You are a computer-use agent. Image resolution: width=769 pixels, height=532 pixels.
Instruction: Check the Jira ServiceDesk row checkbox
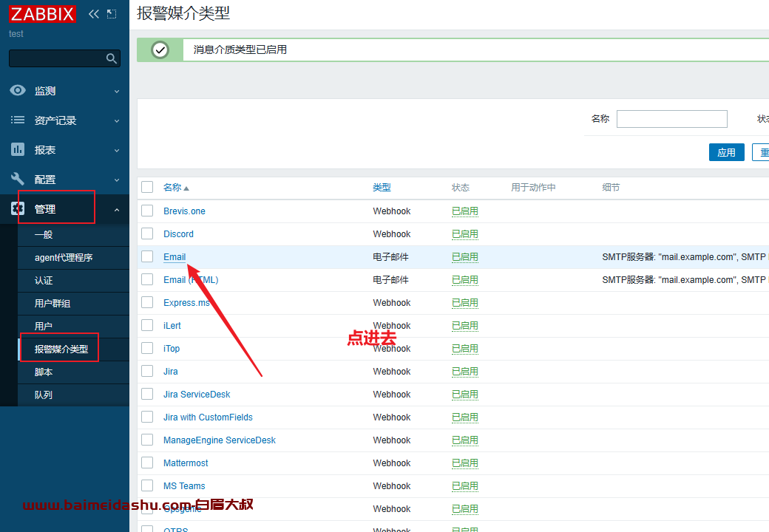coord(147,394)
